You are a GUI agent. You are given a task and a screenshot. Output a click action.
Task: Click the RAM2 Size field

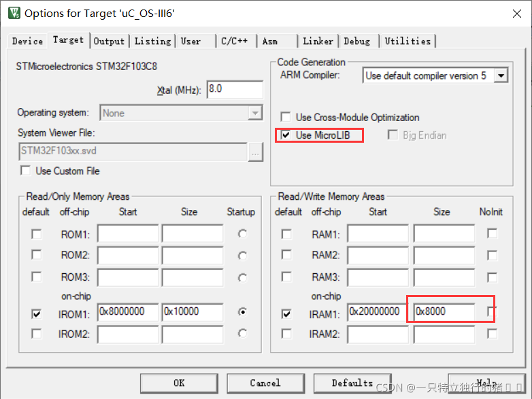click(444, 256)
